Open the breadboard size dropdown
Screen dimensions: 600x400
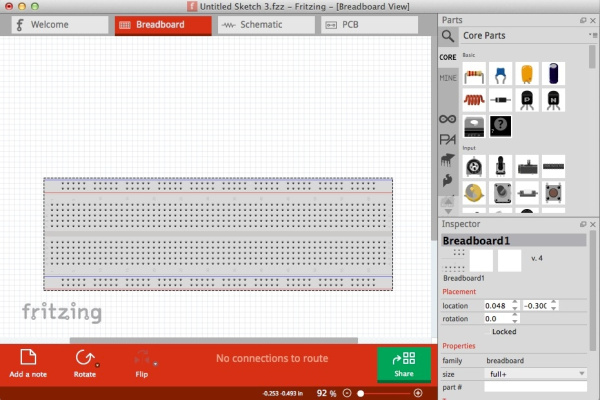(x=535, y=374)
